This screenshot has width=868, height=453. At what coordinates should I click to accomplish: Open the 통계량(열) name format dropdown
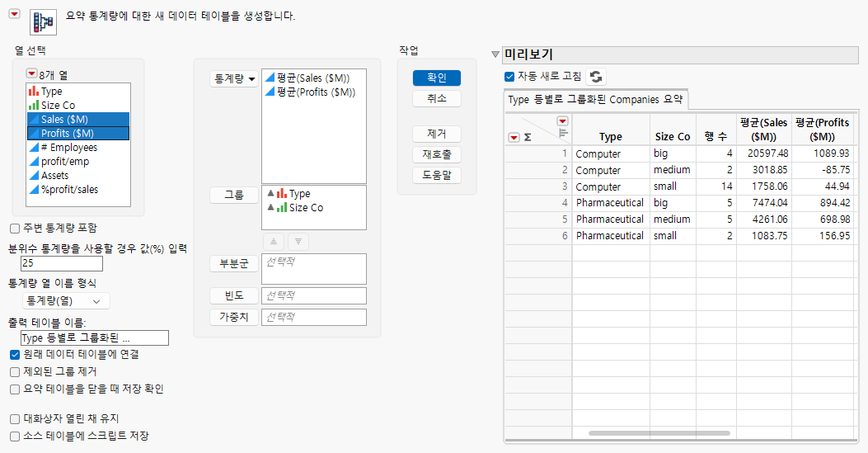[66, 301]
